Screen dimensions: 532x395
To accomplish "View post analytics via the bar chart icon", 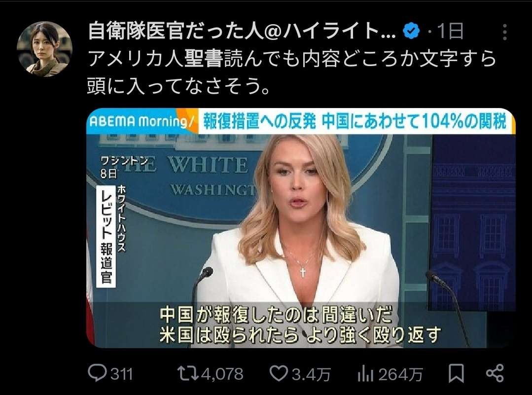I will [365, 374].
